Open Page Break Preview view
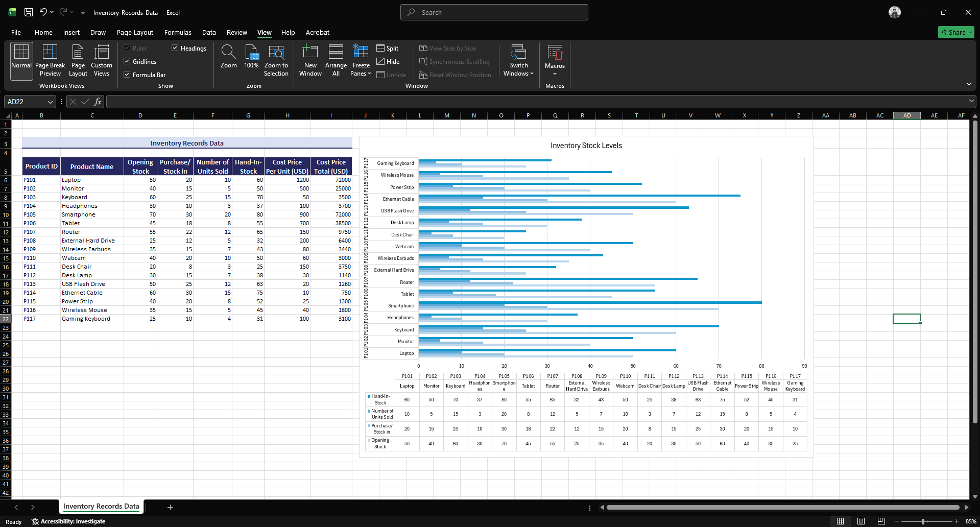The width and height of the screenshot is (980, 527). [50, 60]
